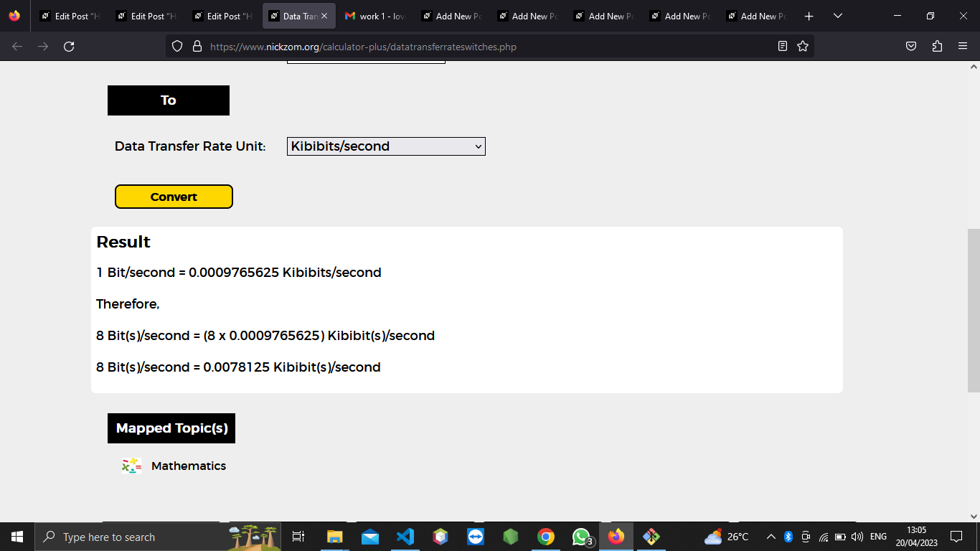Open a new tab with plus icon

click(809, 16)
